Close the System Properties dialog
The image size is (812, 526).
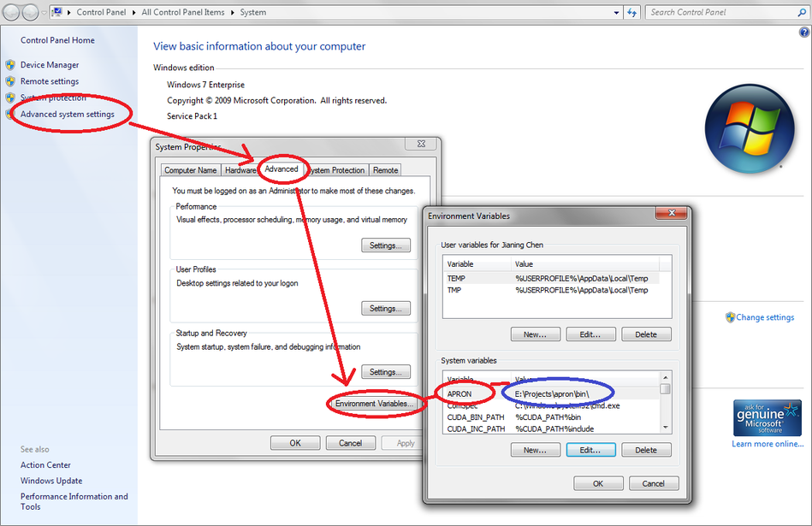pyautogui.click(x=422, y=144)
